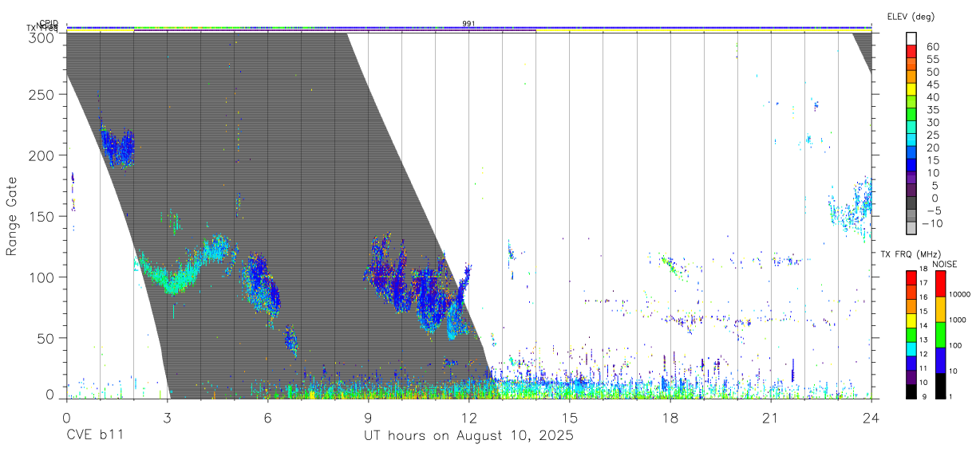The height and width of the screenshot is (452, 980).
Task: Click the 'CVE b11' radar beam label
Action: [x=95, y=436]
